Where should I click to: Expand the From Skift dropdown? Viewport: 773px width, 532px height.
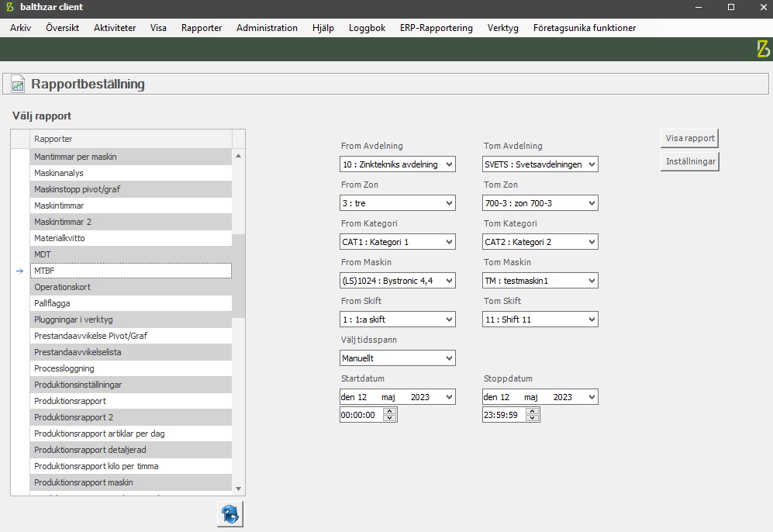(449, 320)
